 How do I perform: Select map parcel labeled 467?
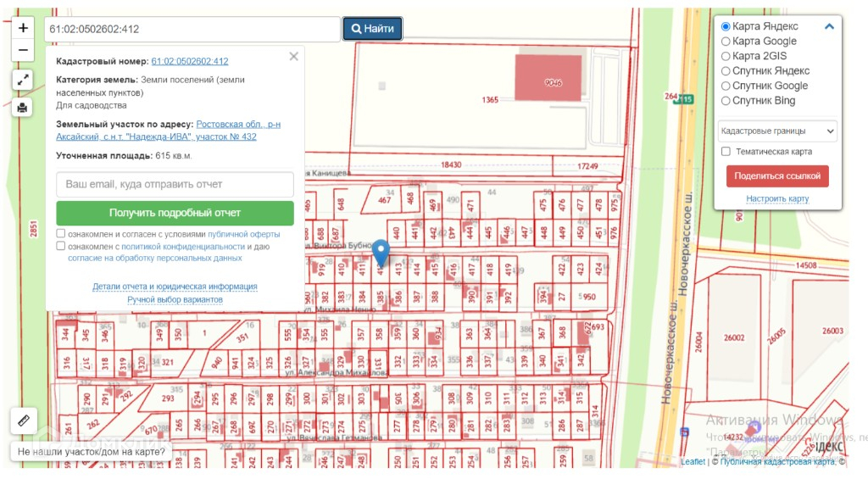385,200
